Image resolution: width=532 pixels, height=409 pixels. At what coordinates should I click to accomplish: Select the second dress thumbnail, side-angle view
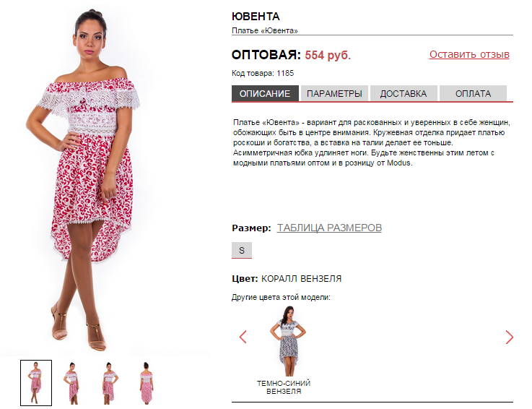pos(71,382)
